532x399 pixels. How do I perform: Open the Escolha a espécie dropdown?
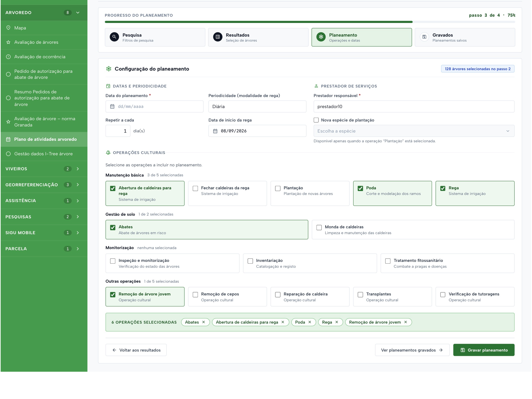pos(414,131)
